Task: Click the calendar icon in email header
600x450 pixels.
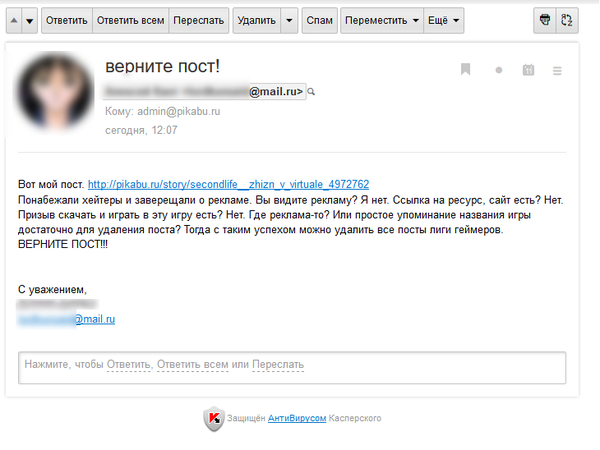Action: [528, 70]
